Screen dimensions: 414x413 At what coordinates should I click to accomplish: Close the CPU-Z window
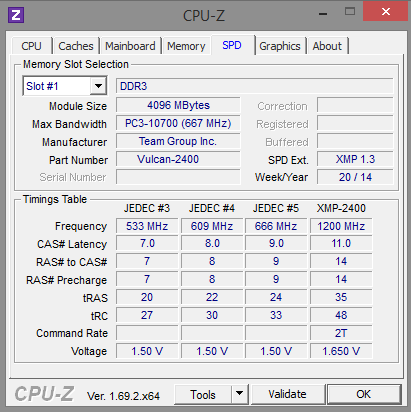(386, 12)
